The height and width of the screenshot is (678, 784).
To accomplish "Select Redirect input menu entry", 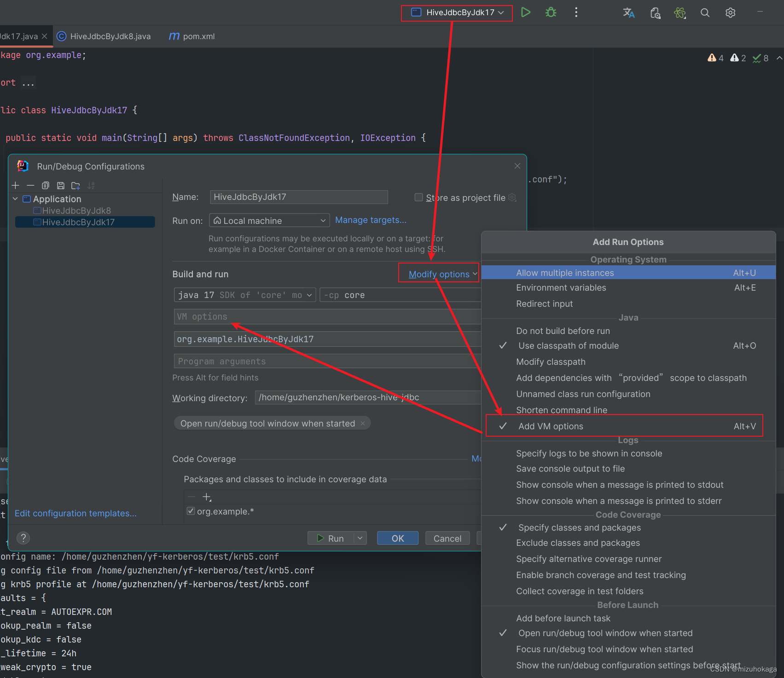I will 628,304.
